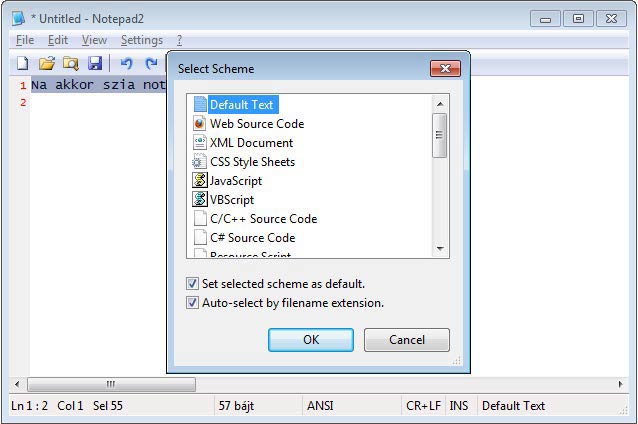Click Cancel in Select Scheme dialog

point(407,340)
